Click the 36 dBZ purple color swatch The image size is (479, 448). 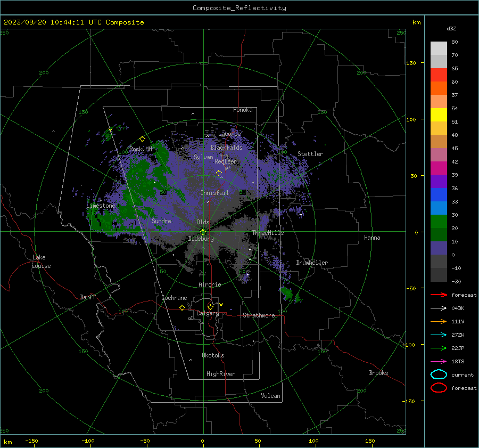439,181
